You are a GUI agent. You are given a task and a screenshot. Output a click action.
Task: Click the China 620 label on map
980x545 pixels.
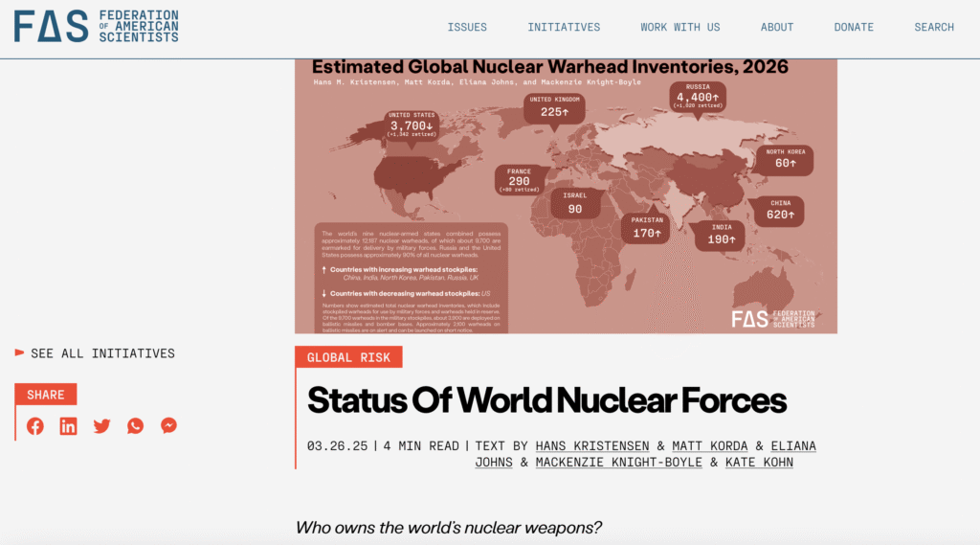[780, 211]
